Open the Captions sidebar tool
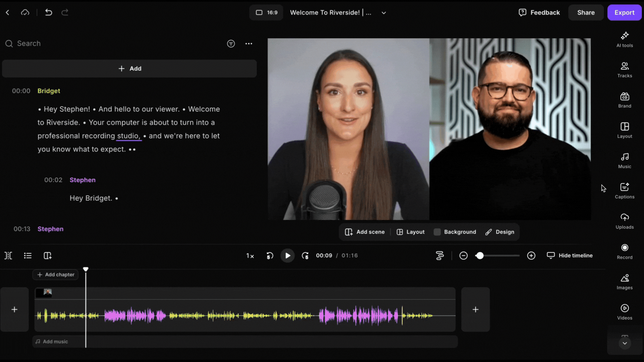644x362 pixels. coord(624,191)
